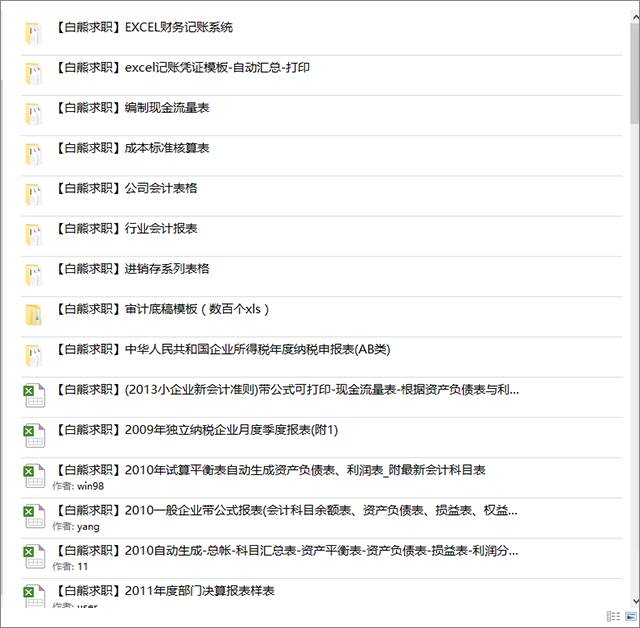Select the folder icon for EXCEL财务记账系统
The image size is (640, 628).
coord(33,34)
